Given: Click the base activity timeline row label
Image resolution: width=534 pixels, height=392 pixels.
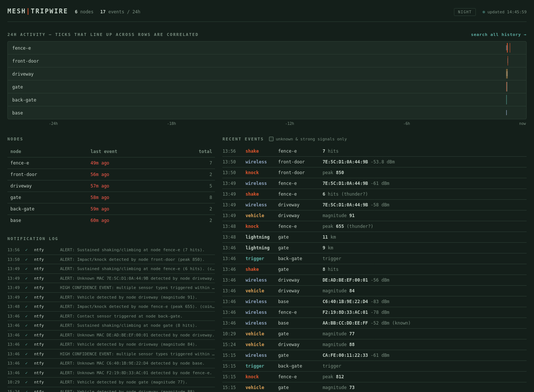Looking at the screenshot, I should 17,113.
